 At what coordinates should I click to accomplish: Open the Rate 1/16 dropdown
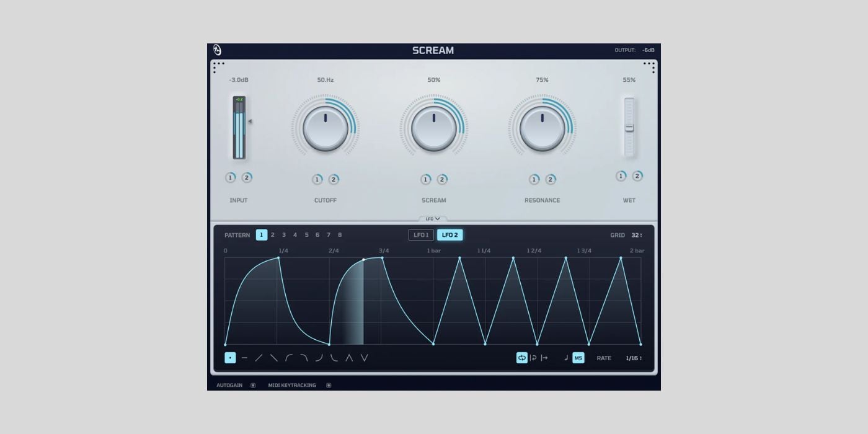pyautogui.click(x=633, y=358)
